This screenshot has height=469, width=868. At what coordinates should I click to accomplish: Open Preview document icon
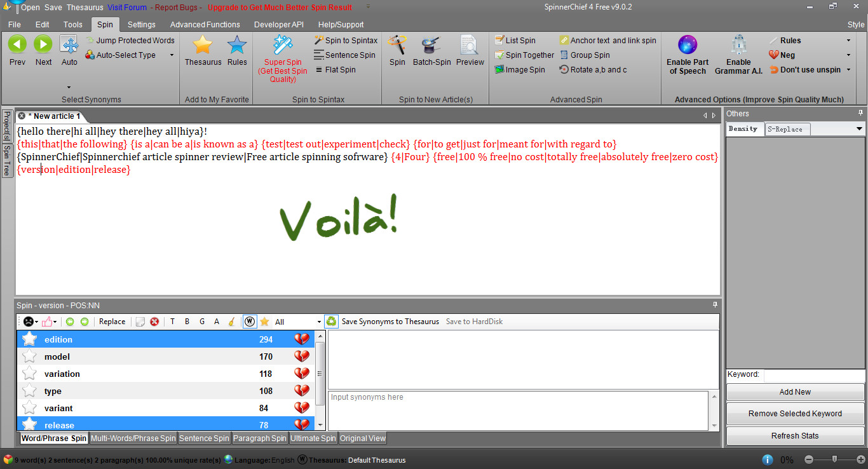(x=470, y=45)
